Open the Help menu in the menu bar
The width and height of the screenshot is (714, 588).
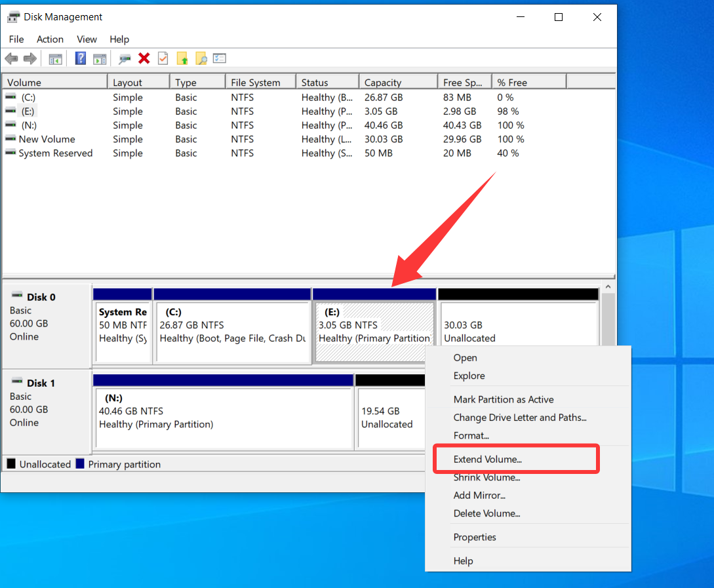pos(119,39)
